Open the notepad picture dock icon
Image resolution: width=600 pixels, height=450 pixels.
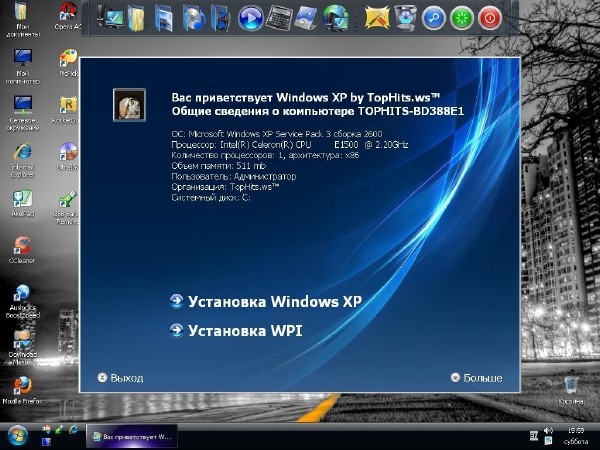click(307, 18)
